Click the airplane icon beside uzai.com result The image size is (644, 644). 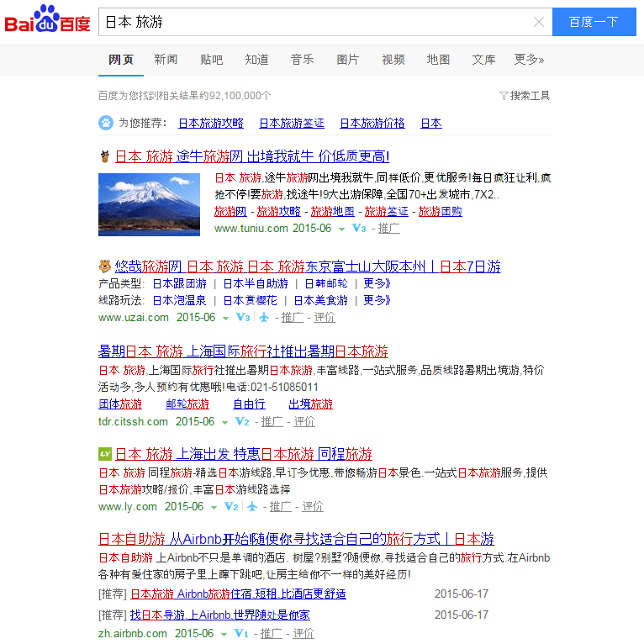[x=264, y=318]
